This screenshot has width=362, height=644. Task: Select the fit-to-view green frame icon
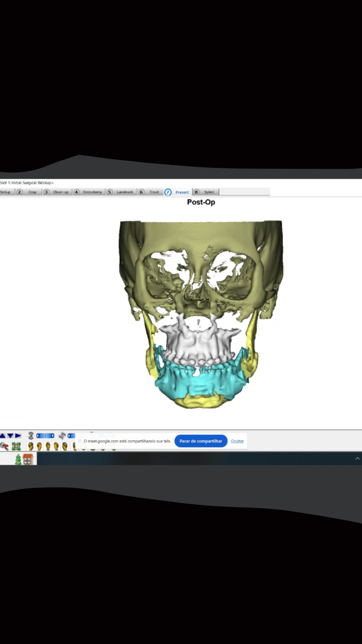[16, 446]
